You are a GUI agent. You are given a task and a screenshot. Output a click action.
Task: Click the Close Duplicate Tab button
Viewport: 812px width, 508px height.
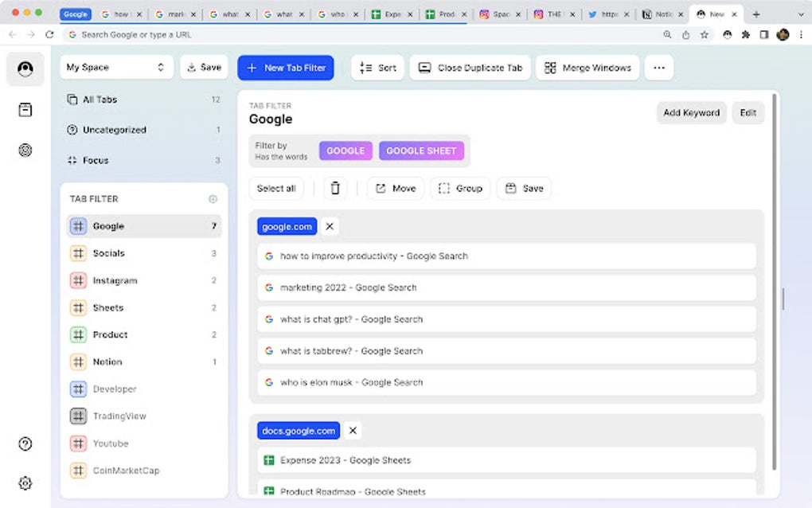click(x=470, y=68)
